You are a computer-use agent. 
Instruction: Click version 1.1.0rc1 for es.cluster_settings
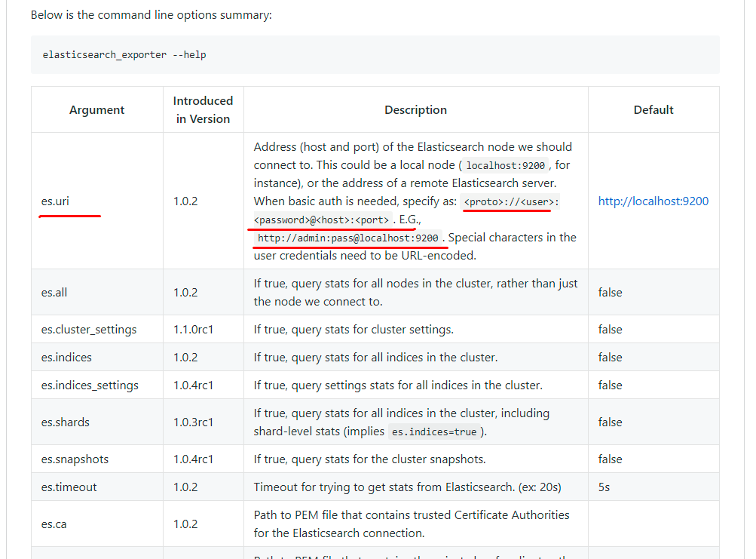pos(194,330)
